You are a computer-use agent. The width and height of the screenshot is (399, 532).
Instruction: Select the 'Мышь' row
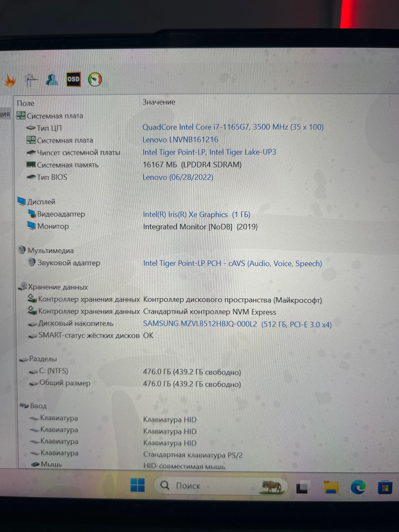[46, 464]
